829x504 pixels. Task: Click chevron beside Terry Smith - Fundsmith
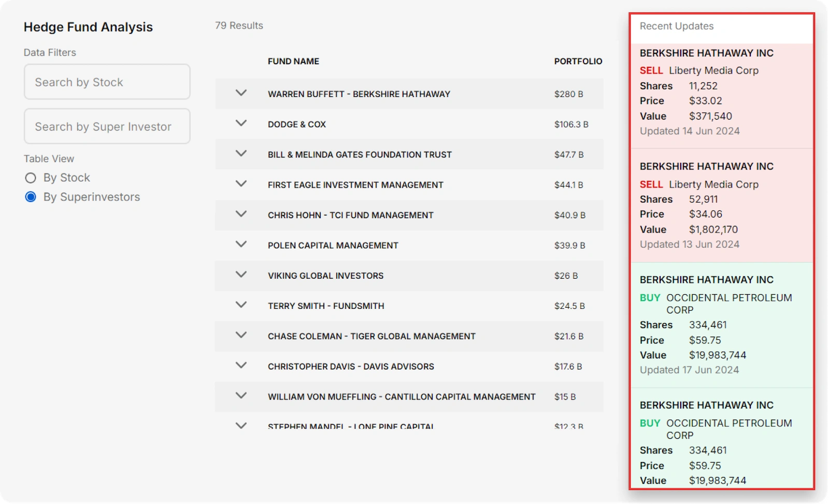point(241,305)
